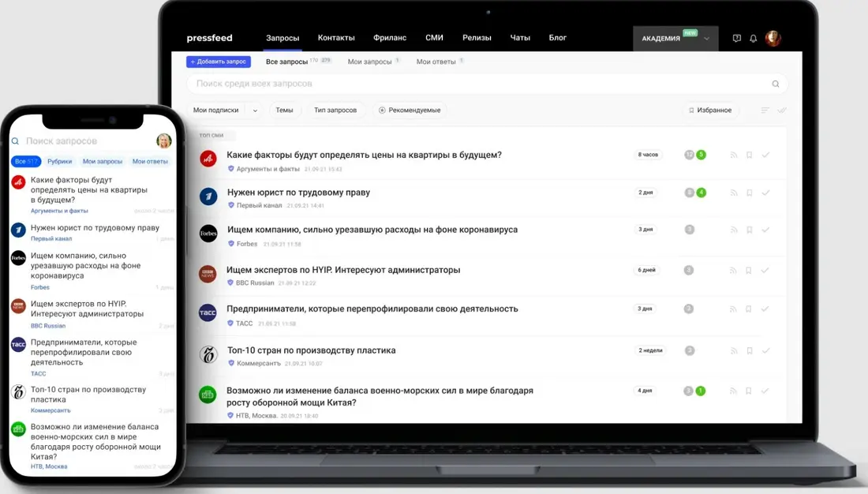The width and height of the screenshot is (868, 494).
Task: Open the user avatar in laptop header
Action: (773, 38)
